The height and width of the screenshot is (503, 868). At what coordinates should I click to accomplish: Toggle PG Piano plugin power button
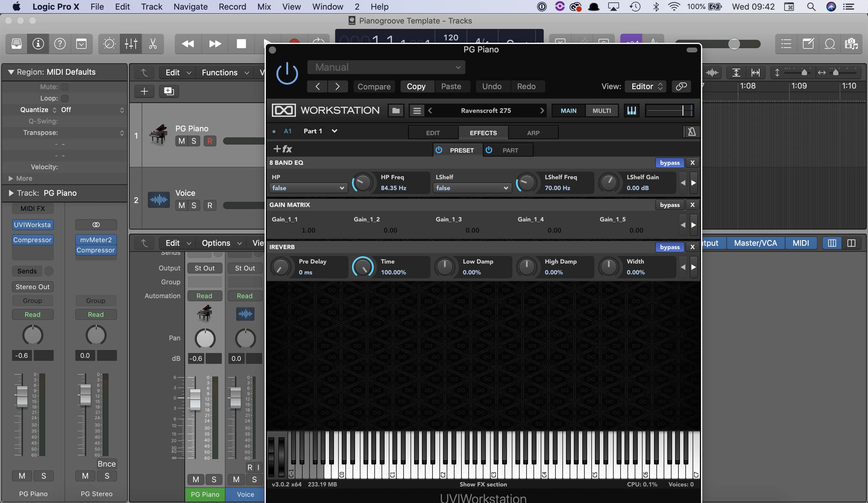tap(287, 74)
